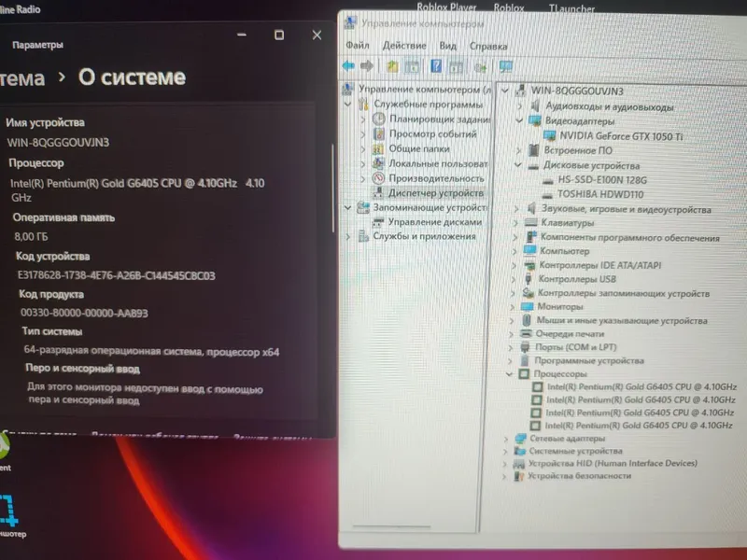
Task: Collapse the Дисковые устройства node
Action: [518, 165]
